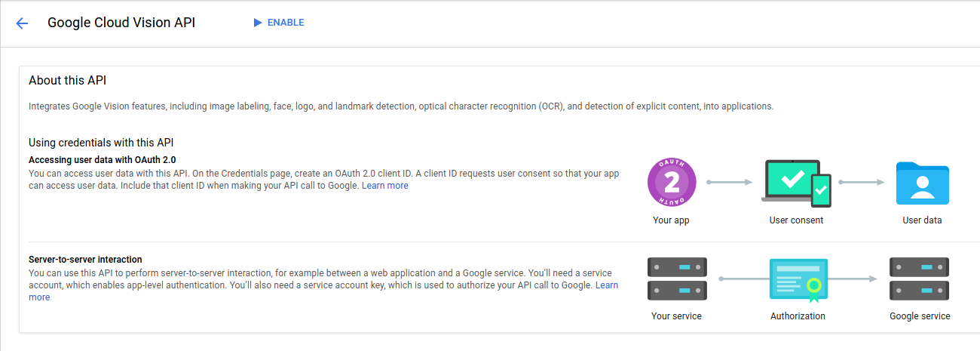
Task: Click the Authorization certificate icon
Action: point(798,280)
